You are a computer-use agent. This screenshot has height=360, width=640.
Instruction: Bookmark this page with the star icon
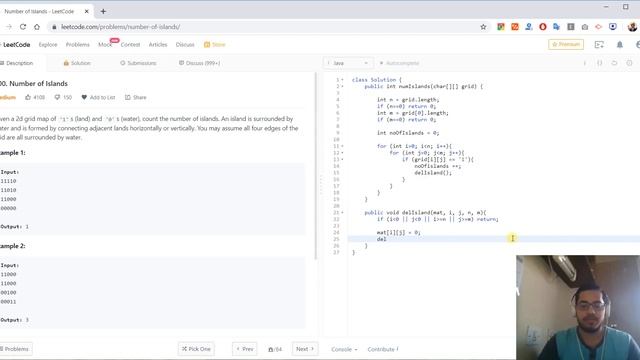point(483,27)
